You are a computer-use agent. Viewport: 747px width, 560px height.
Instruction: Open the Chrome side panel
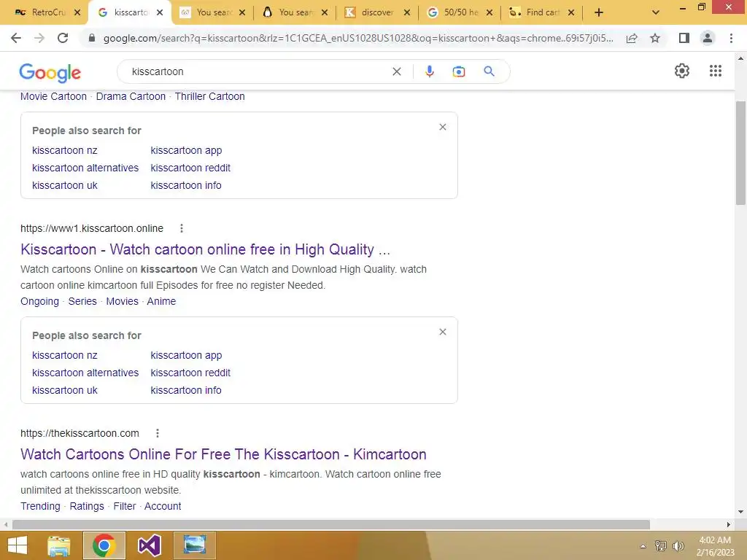684,38
